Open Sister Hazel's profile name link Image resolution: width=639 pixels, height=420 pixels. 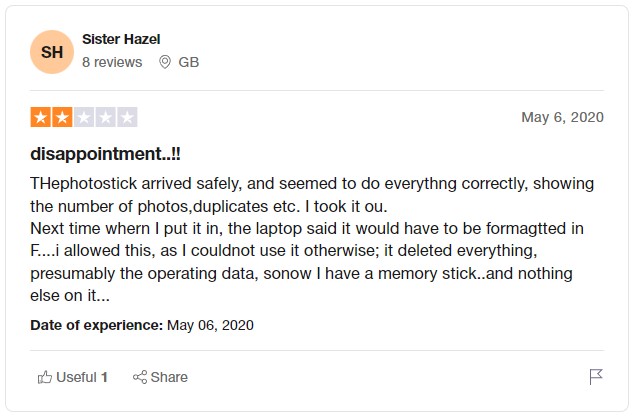[121, 39]
